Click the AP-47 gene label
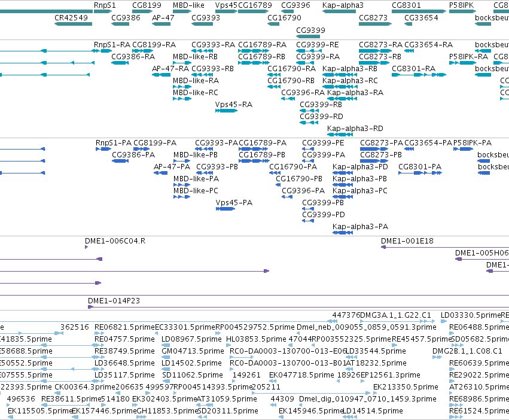Screen dimensions: 509x420 coord(163,17)
